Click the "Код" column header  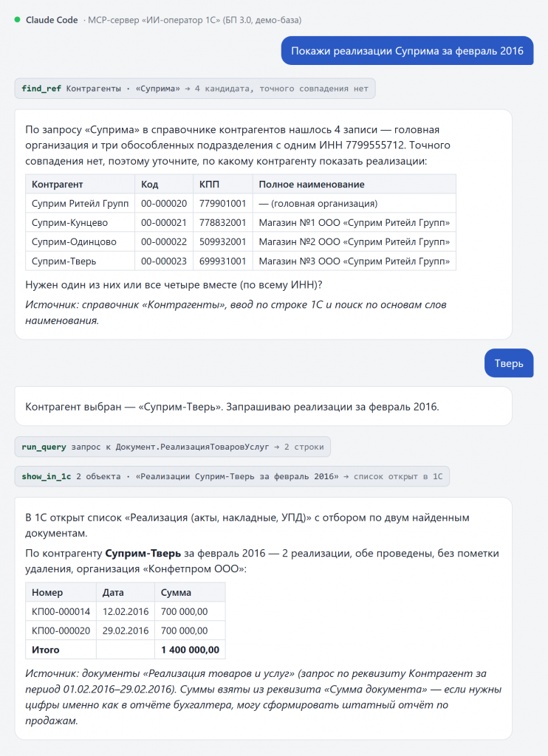pyautogui.click(x=164, y=184)
